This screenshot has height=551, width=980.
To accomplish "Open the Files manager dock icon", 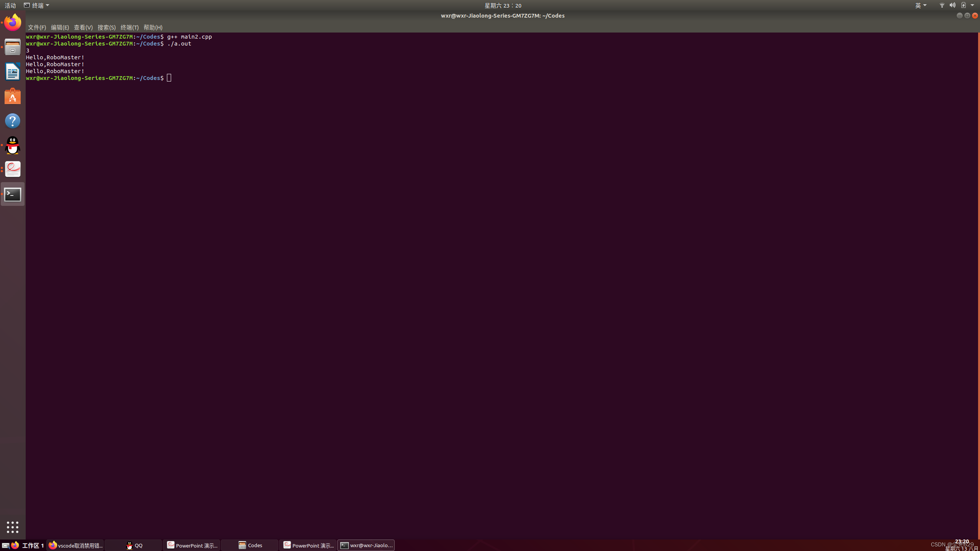I will click(x=13, y=47).
